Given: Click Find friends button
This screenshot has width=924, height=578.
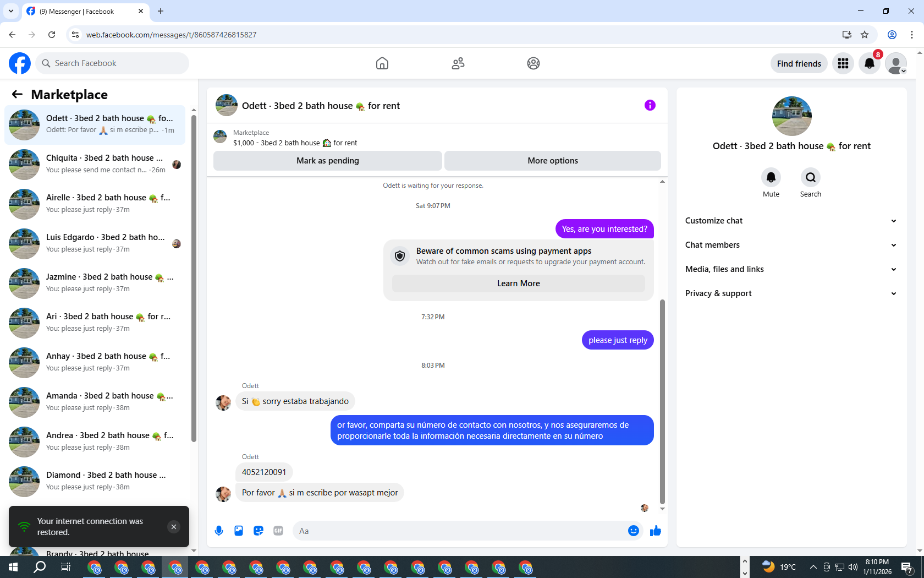Looking at the screenshot, I should tap(799, 63).
